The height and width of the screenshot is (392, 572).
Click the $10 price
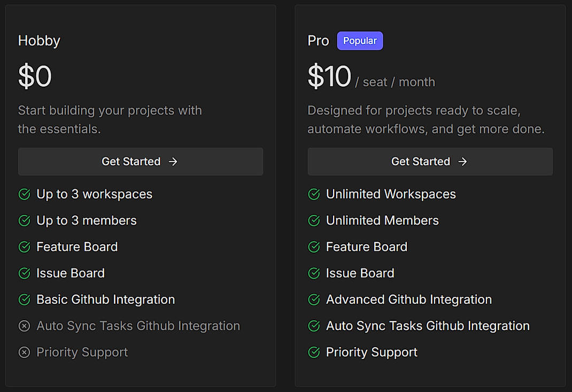pos(329,76)
